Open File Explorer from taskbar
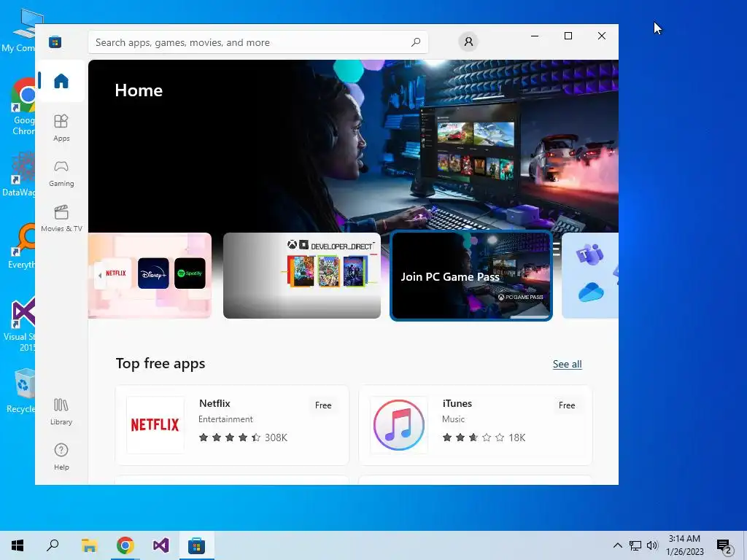747x560 pixels. [x=89, y=545]
